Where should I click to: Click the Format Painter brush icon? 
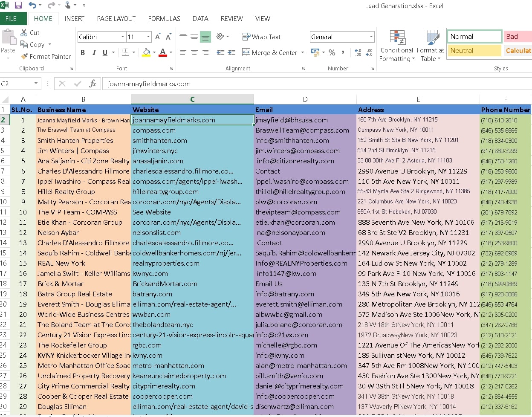point(24,56)
